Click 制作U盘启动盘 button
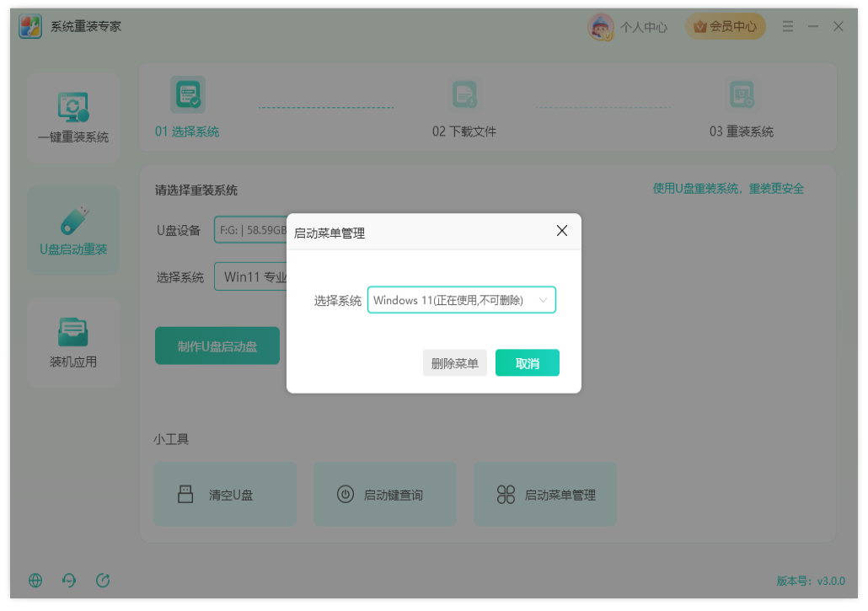This screenshot has width=868, height=611. point(217,346)
